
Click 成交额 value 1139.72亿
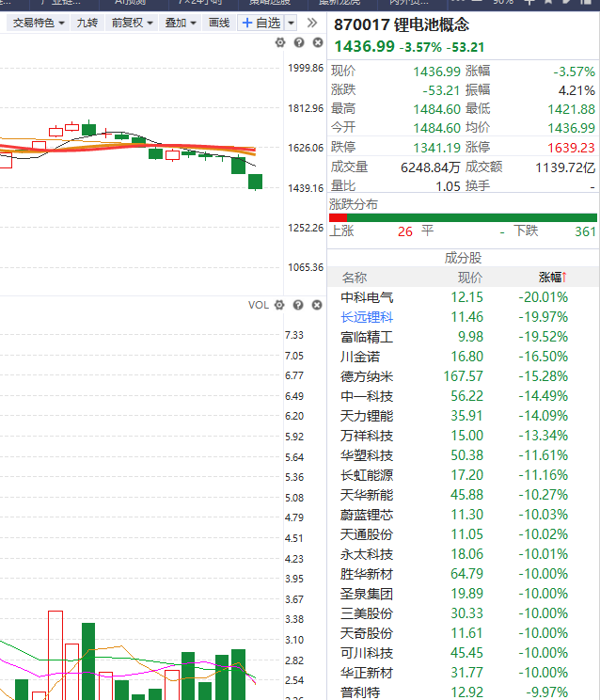565,167
